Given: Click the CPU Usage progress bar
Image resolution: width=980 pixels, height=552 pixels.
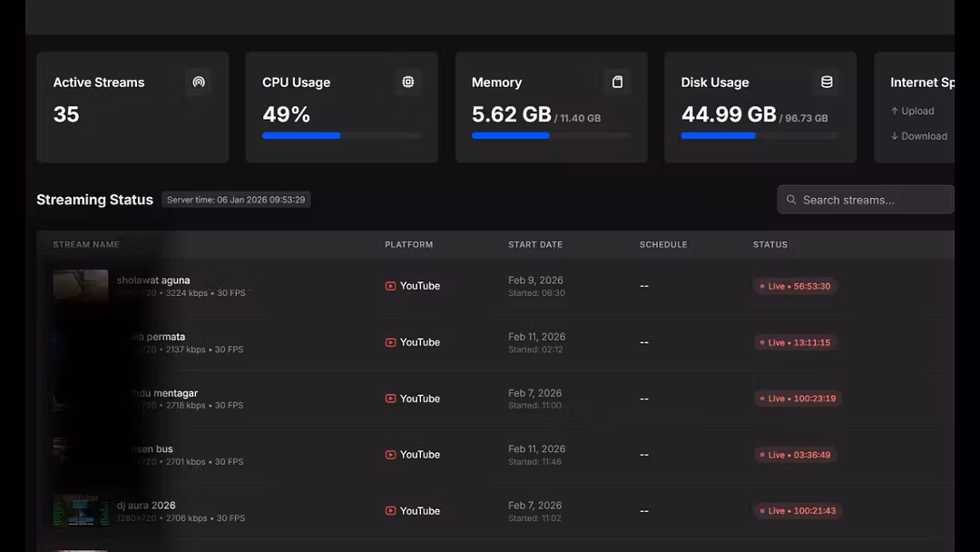Looking at the screenshot, I should pyautogui.click(x=341, y=135).
